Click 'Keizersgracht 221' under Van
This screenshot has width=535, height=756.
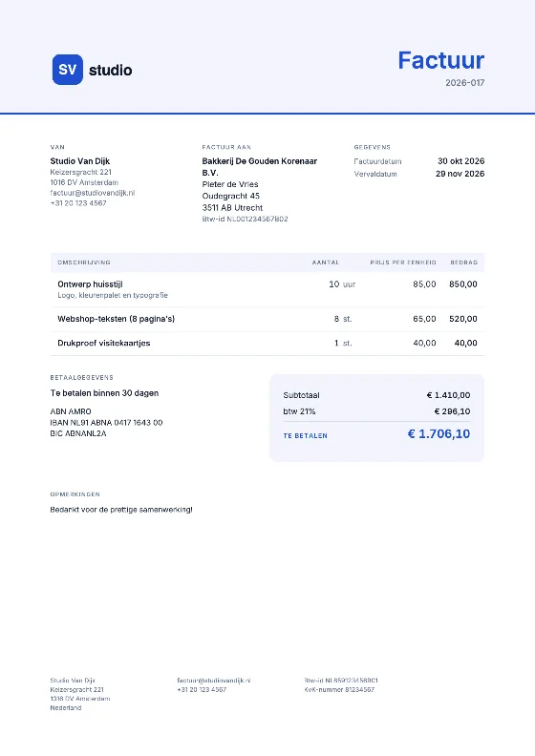80,172
